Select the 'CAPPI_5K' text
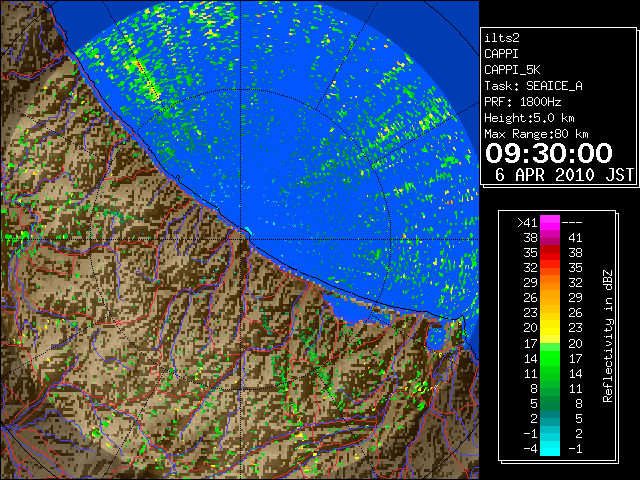Viewport: 640px width, 480px height. click(512, 70)
